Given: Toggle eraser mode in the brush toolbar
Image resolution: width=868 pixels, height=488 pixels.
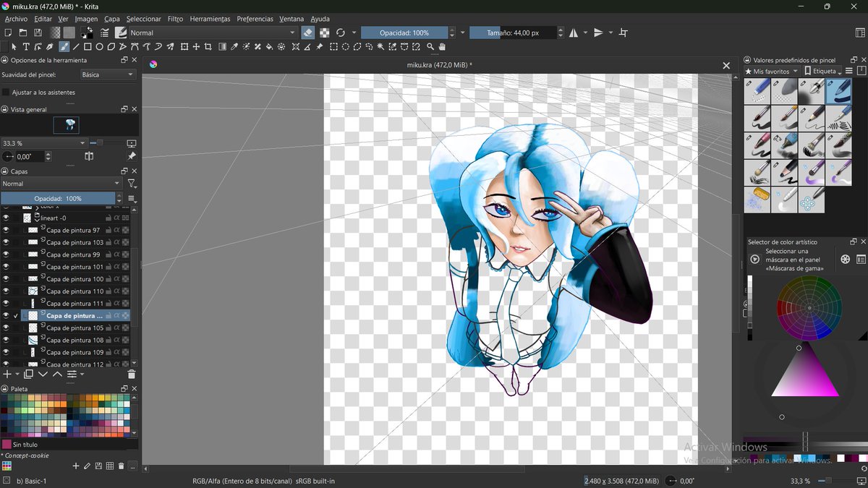Looking at the screenshot, I should pyautogui.click(x=308, y=33).
